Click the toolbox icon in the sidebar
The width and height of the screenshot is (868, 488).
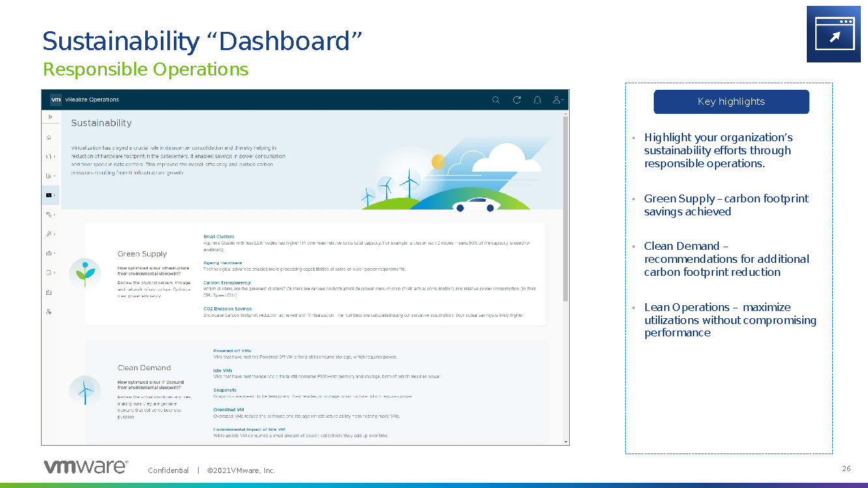pos(49,253)
